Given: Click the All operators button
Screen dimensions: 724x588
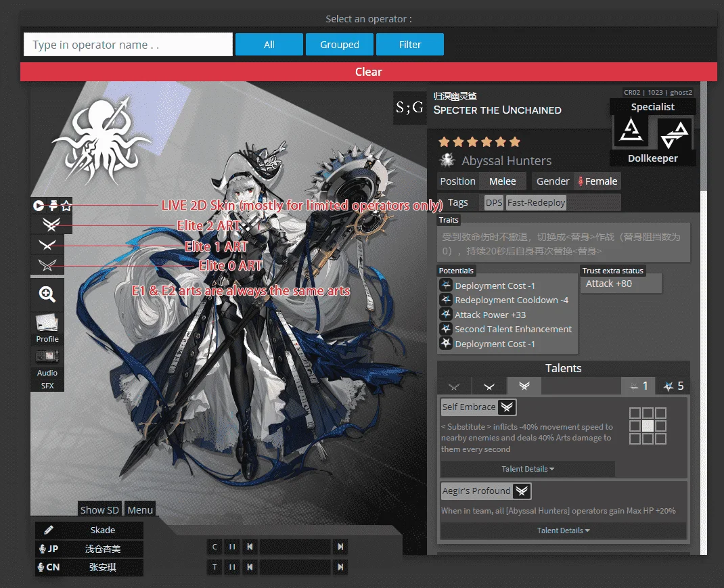Looking at the screenshot, I should coord(269,45).
